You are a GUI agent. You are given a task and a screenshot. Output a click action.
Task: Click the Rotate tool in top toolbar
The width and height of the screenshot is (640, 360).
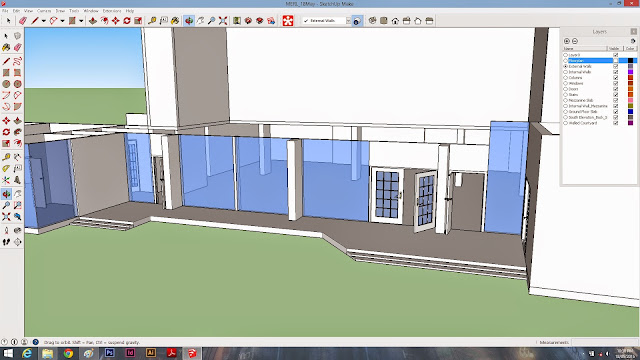point(127,20)
